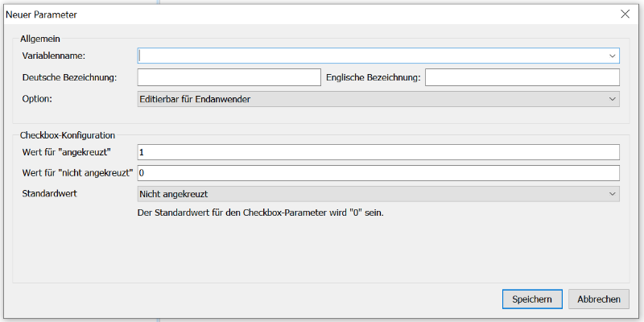
Task: Edit the Wert für "nicht angekreuzt" field
Action: point(378,173)
